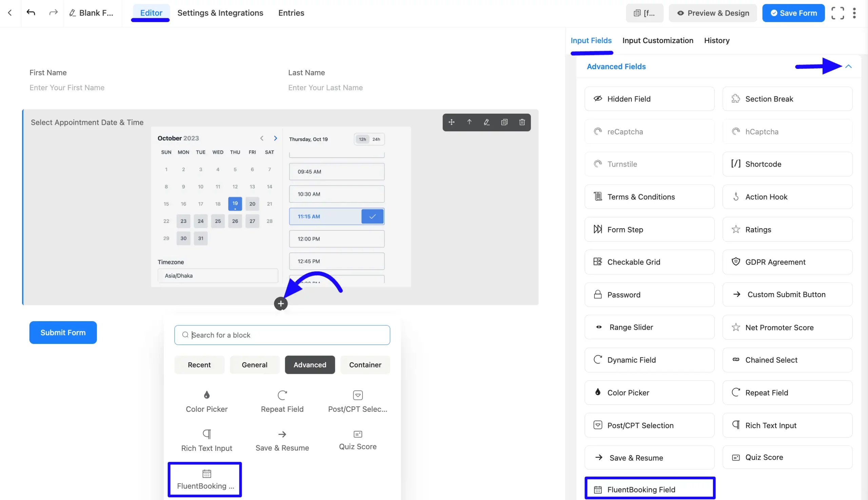The width and height of the screenshot is (868, 500).
Task: Add Net Promoter Score field
Action: click(x=787, y=327)
